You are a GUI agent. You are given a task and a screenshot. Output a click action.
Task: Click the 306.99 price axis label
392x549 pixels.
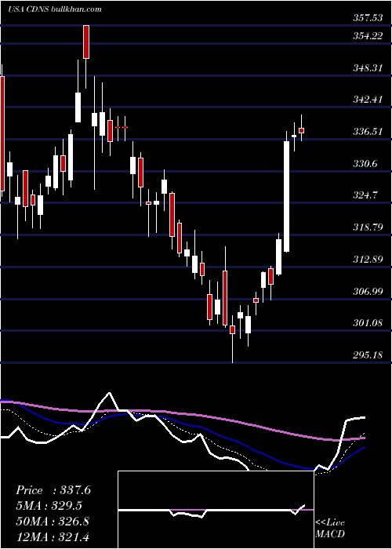[x=368, y=291]
